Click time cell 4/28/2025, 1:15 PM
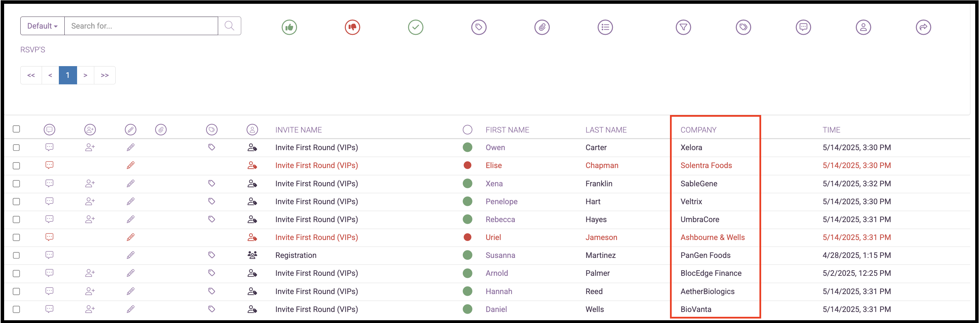The width and height of the screenshot is (980, 323). tap(856, 255)
